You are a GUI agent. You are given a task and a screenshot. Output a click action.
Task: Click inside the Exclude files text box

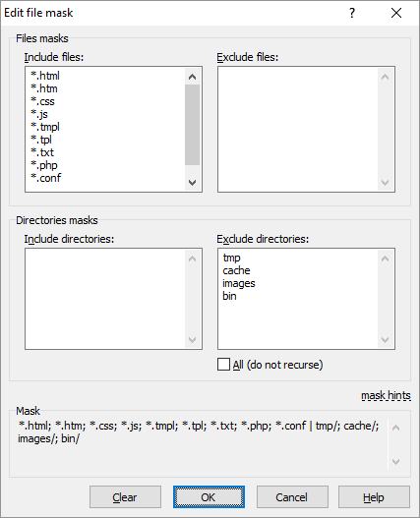[x=298, y=129]
